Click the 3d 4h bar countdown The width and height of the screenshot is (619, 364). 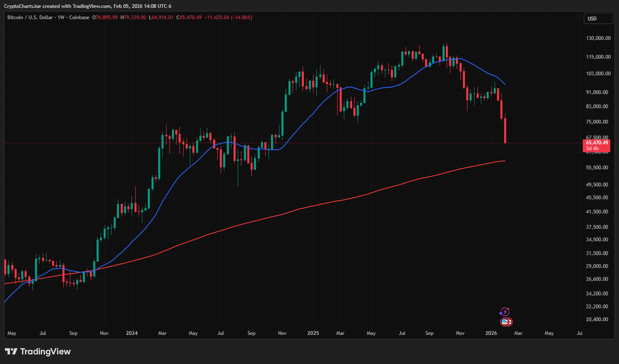(592, 148)
